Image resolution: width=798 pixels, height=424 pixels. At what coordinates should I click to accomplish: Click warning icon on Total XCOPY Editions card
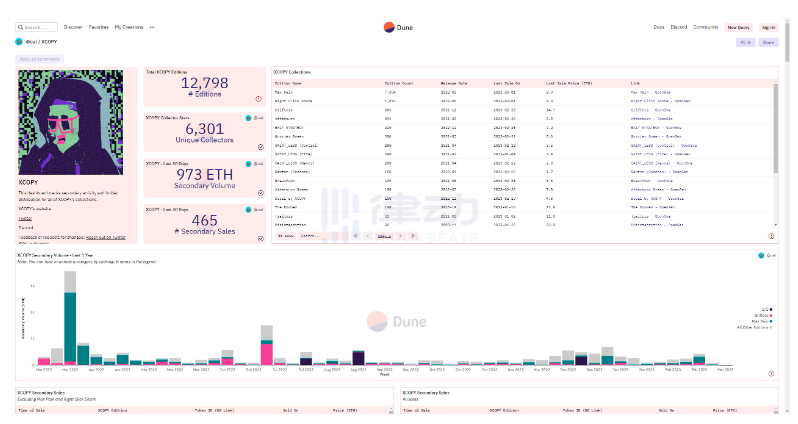click(x=259, y=99)
